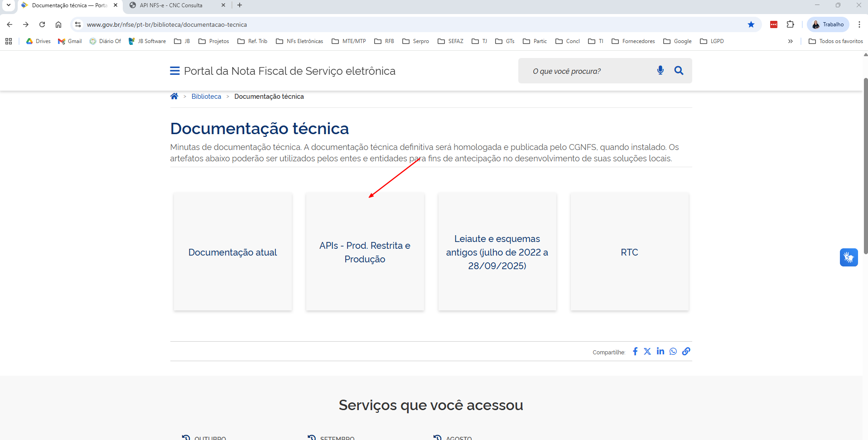Click the search magnifier icon
868x440 pixels.
click(x=679, y=70)
